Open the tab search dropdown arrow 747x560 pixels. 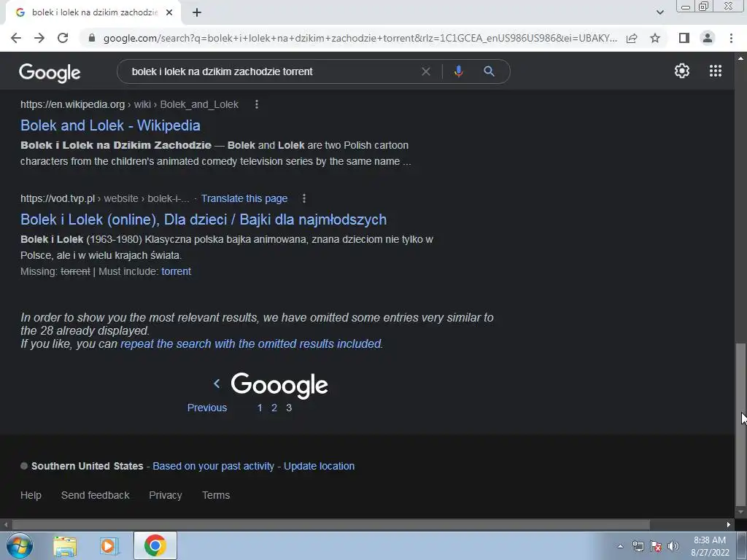point(659,12)
